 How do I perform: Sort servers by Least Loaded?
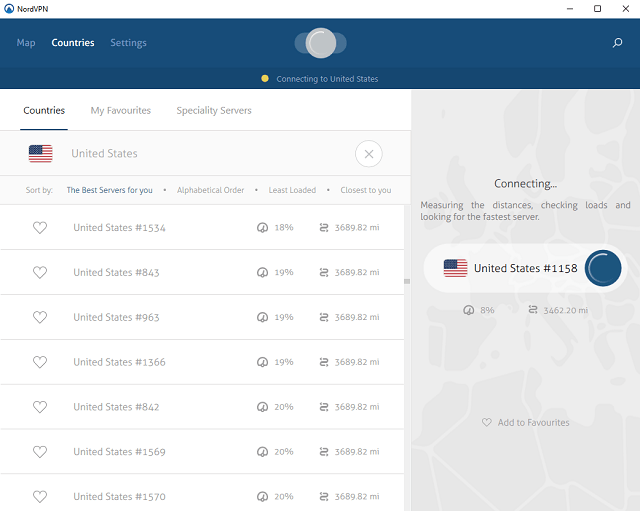click(292, 190)
